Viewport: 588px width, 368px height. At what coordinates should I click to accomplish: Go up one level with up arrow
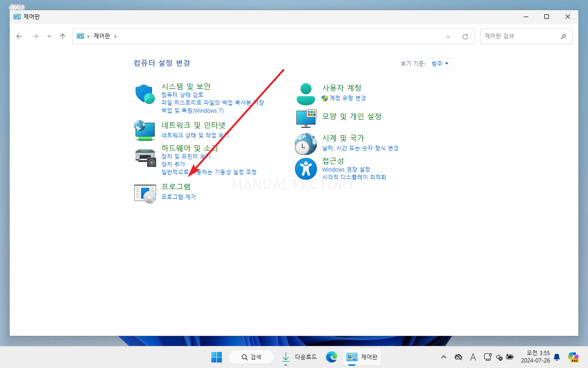pyautogui.click(x=63, y=36)
